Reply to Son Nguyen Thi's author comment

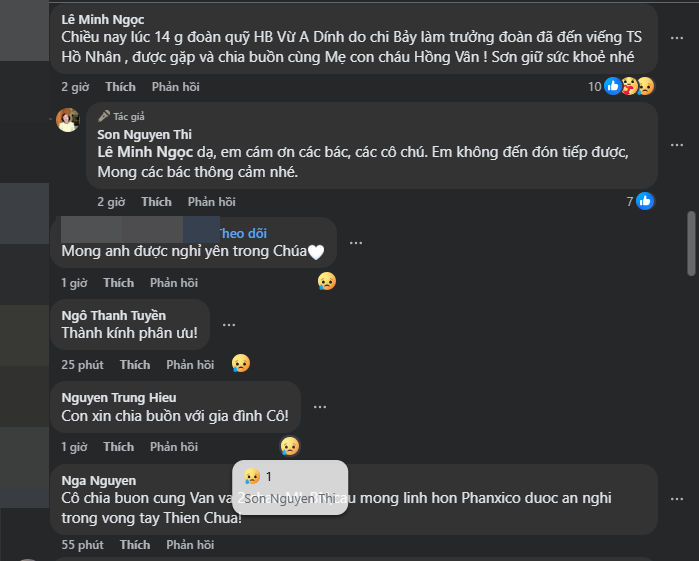[211, 202]
